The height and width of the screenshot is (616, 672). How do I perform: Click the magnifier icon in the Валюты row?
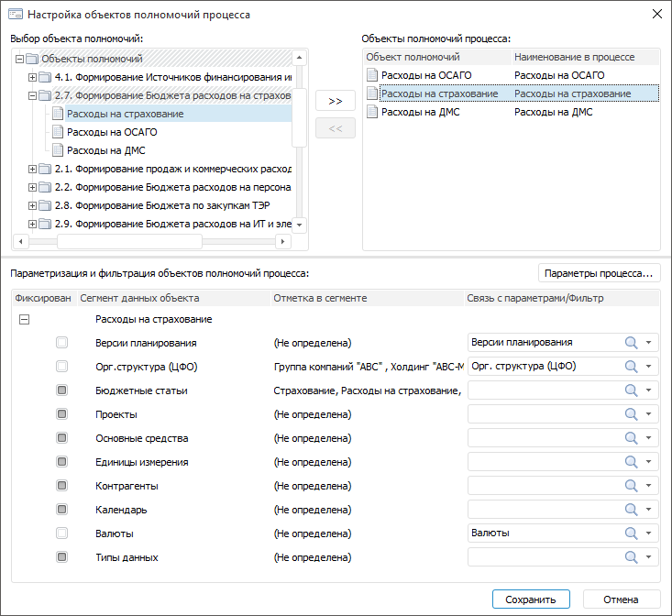(x=631, y=533)
